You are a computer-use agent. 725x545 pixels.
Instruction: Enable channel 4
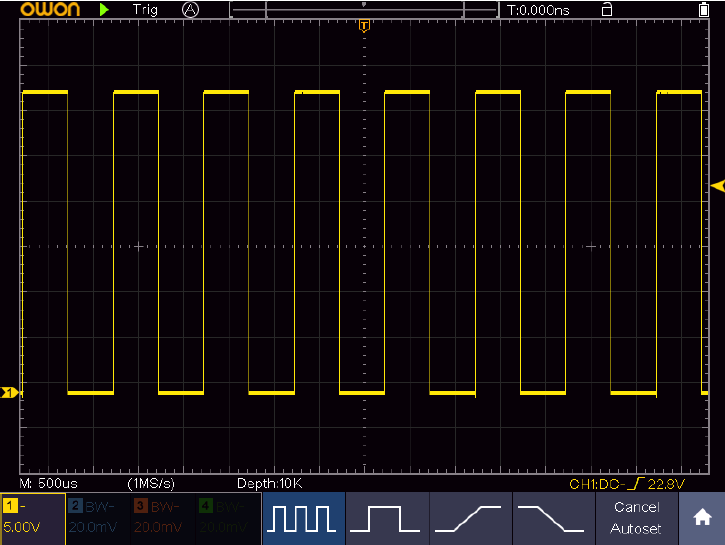click(228, 518)
